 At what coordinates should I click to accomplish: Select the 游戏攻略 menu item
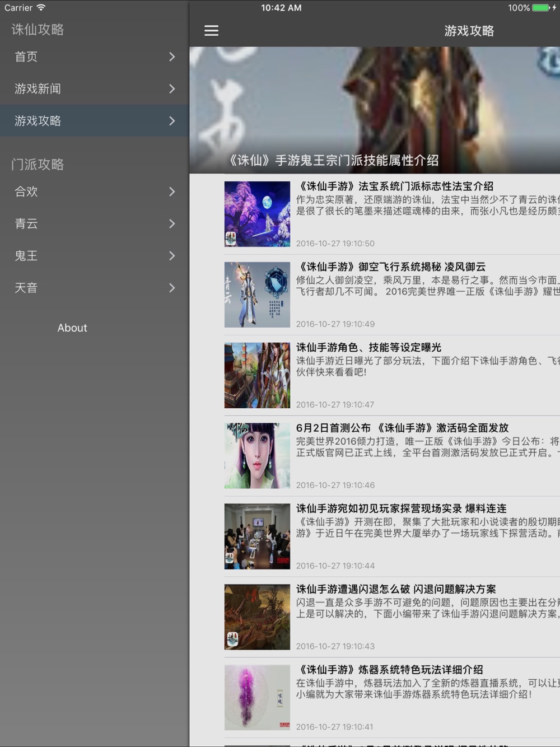[95, 120]
